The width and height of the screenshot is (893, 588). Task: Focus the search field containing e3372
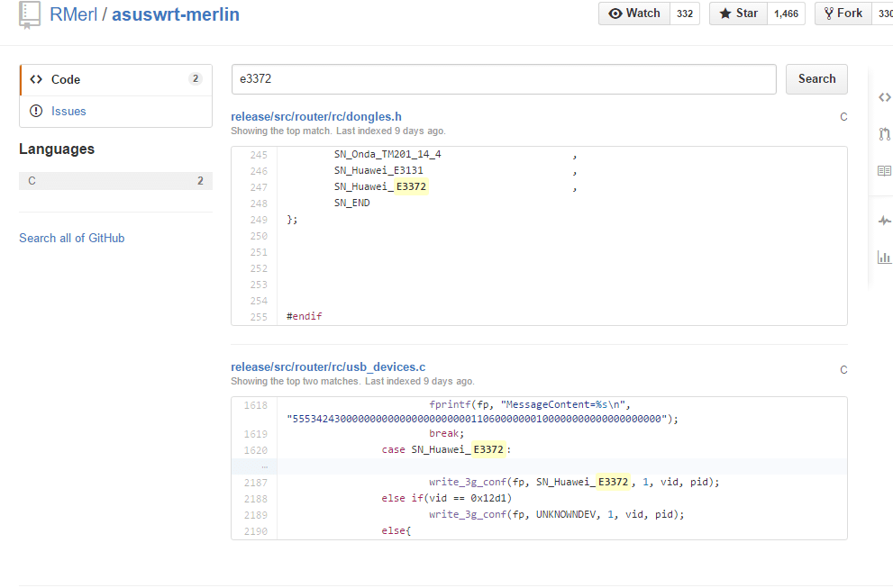pos(503,79)
